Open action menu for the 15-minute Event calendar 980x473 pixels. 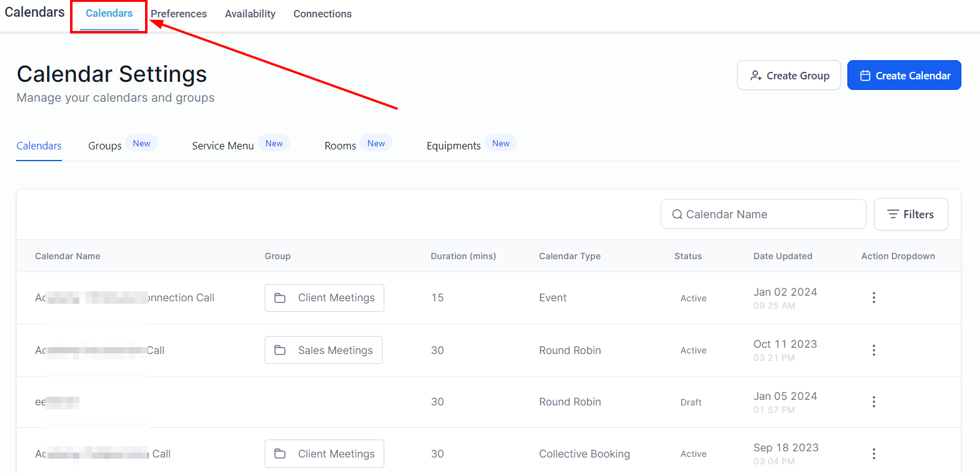tap(873, 298)
